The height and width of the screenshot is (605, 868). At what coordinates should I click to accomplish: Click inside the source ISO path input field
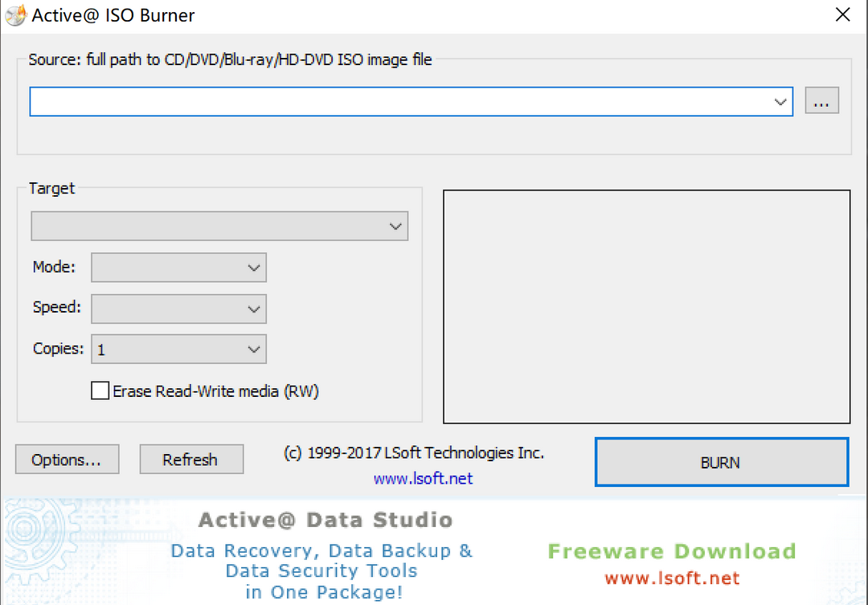321,101
